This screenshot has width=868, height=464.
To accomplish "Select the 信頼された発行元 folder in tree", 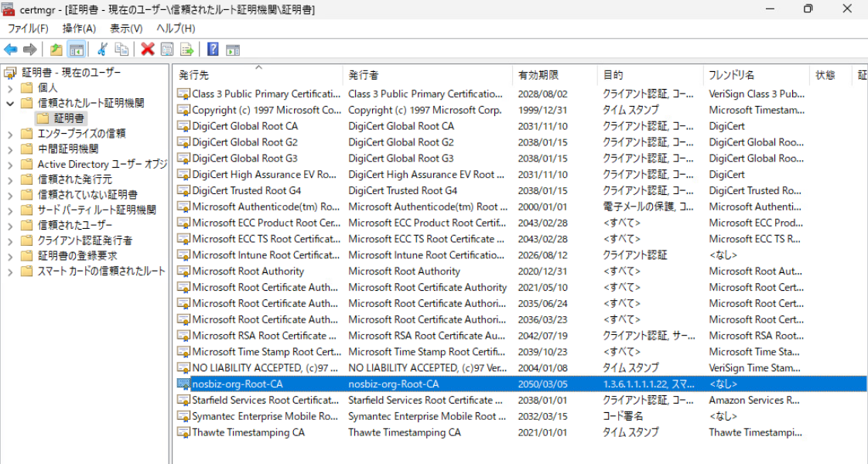I will [x=74, y=179].
